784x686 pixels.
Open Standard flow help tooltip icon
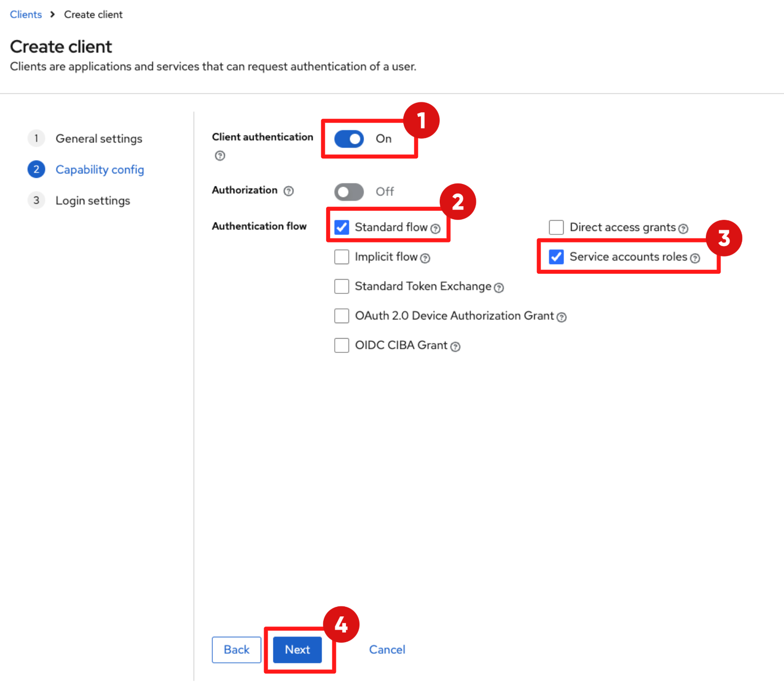436,229
